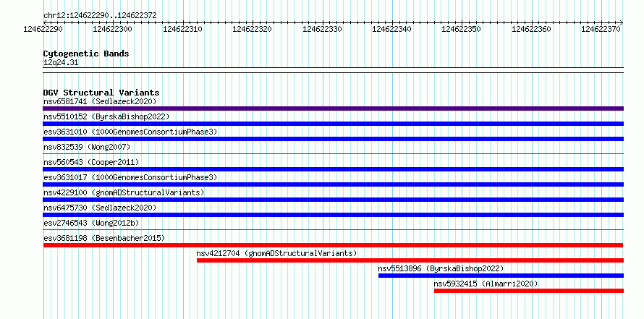
Task: Click ruler position 124622320
Action: [253, 29]
